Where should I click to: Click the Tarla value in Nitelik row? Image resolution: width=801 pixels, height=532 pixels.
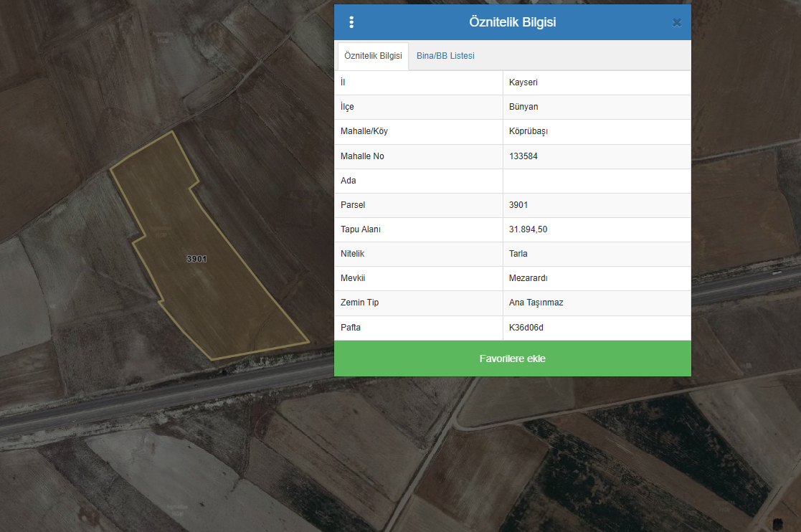pos(518,254)
